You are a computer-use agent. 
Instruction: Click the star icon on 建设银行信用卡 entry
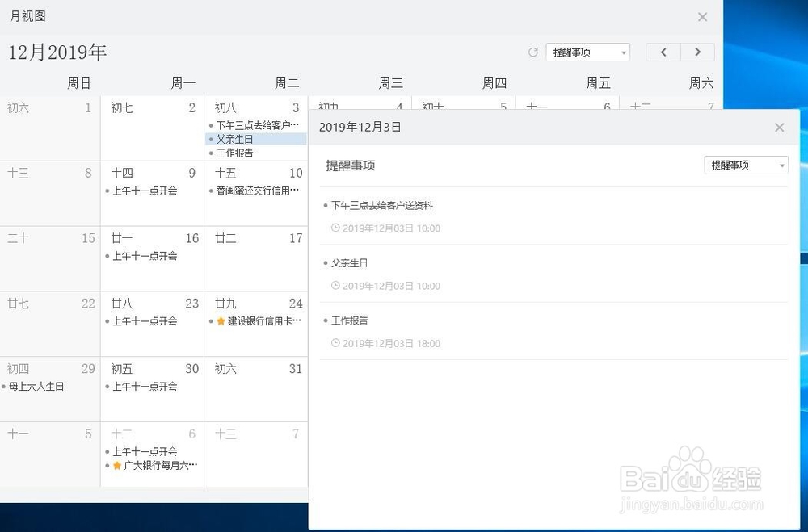tap(221, 320)
